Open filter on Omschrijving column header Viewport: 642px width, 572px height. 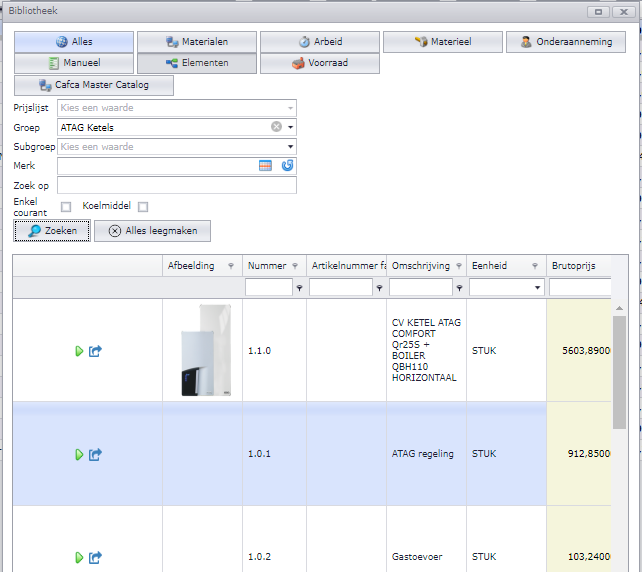pyautogui.click(x=459, y=266)
